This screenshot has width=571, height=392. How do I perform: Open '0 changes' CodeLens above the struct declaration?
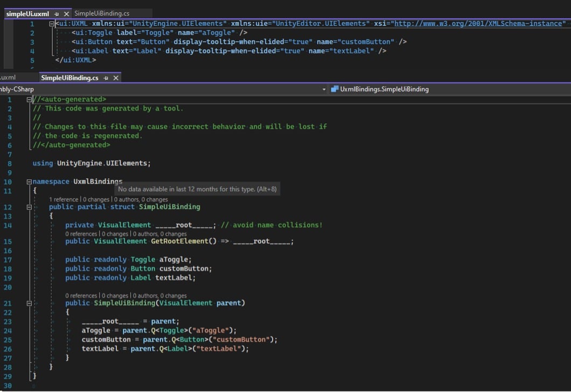click(x=96, y=199)
